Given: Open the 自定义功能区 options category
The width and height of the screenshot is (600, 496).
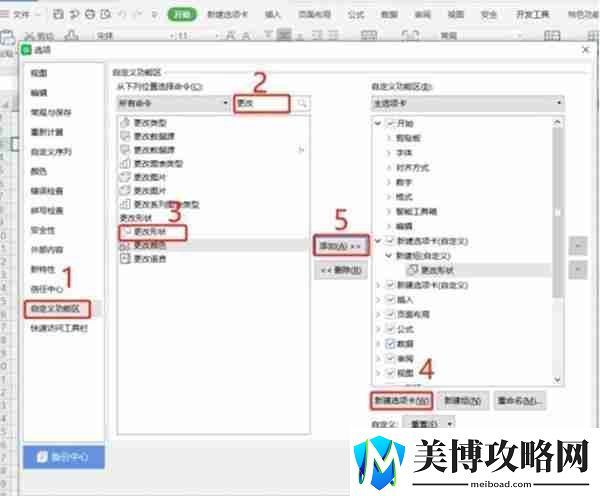Looking at the screenshot, I should (57, 309).
